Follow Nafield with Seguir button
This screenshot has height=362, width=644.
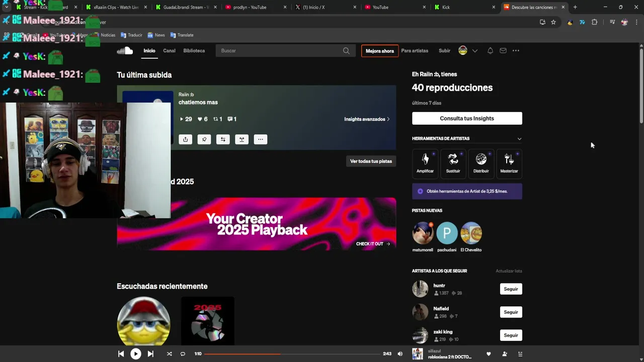click(511, 312)
